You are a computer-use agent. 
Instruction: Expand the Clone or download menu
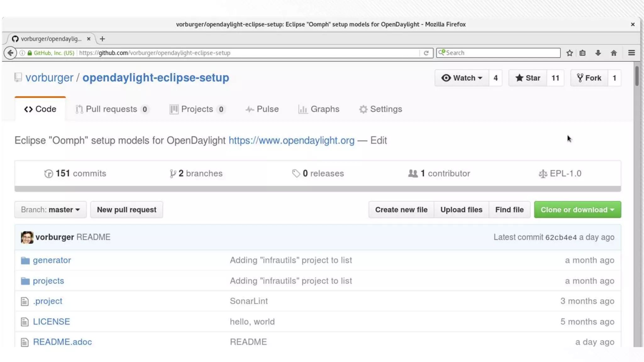pyautogui.click(x=577, y=210)
